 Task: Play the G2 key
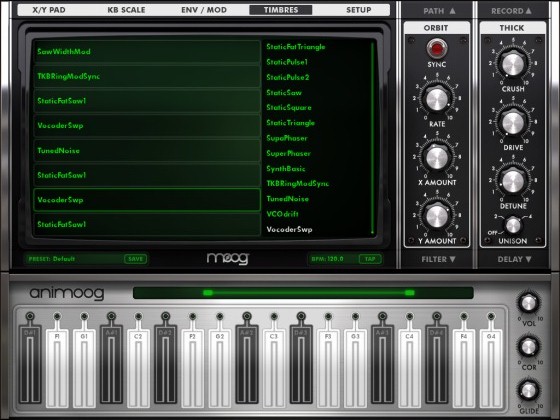(x=220, y=368)
